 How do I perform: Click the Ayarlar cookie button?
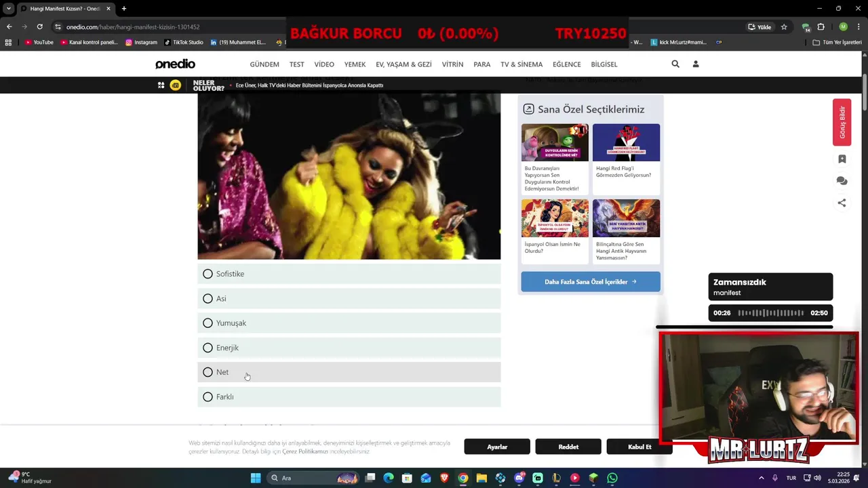(x=497, y=447)
